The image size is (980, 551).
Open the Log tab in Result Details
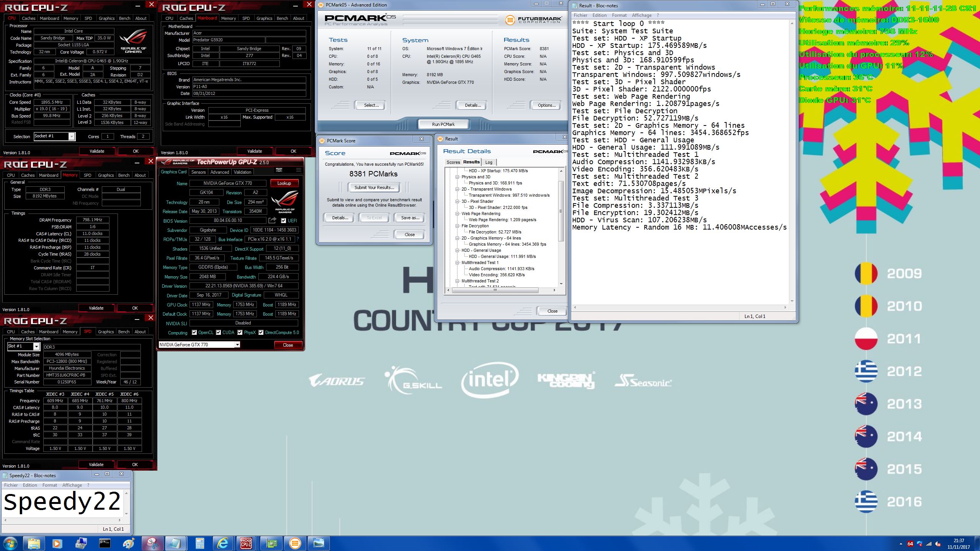click(489, 162)
